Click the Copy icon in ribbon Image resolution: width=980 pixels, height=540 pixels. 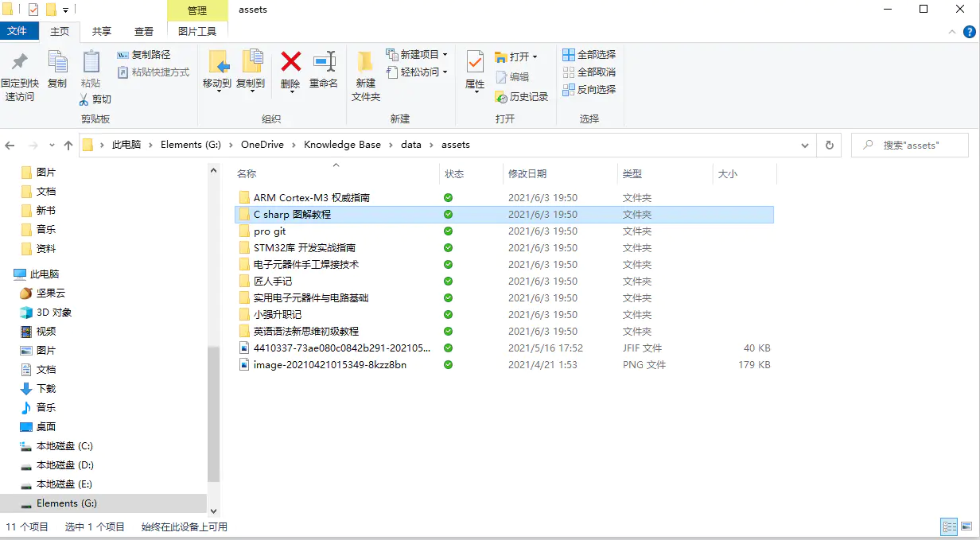[x=57, y=62]
